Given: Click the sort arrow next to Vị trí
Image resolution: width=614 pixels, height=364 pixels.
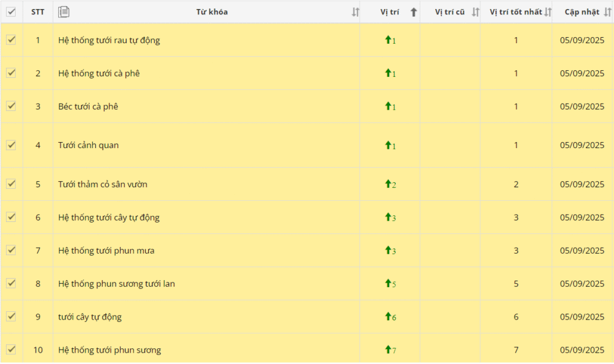Looking at the screenshot, I should tap(414, 12).
